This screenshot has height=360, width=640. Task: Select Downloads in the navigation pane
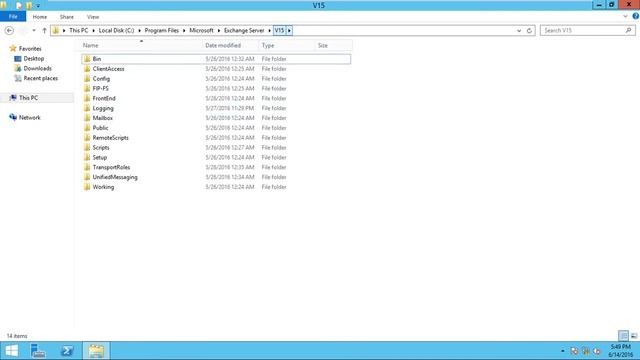pos(37,69)
